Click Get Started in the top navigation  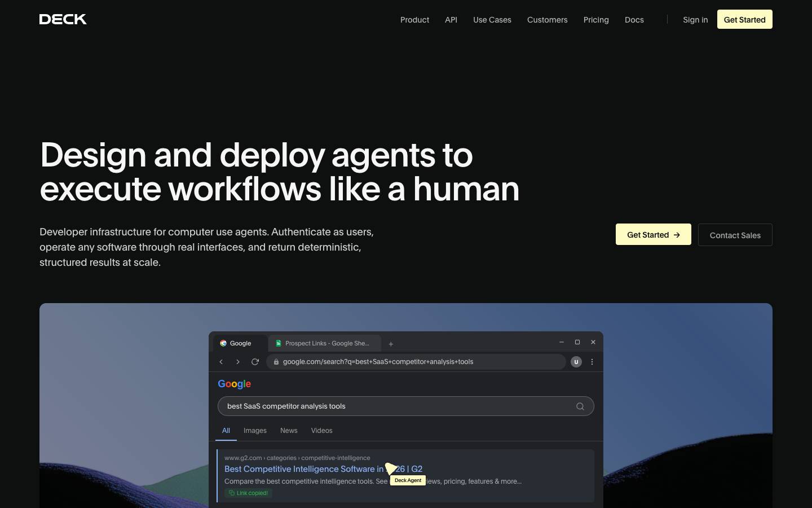pyautogui.click(x=745, y=19)
